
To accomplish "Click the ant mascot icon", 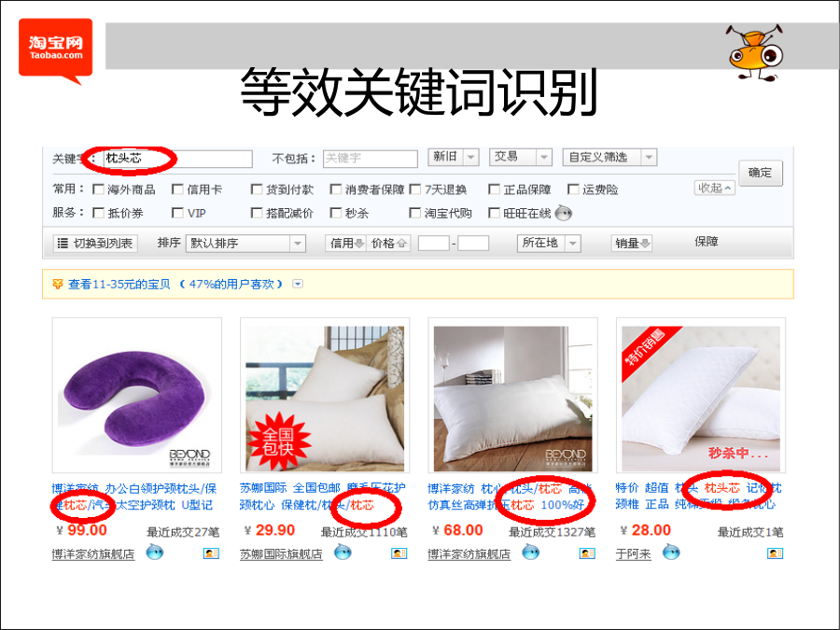I will click(x=755, y=52).
